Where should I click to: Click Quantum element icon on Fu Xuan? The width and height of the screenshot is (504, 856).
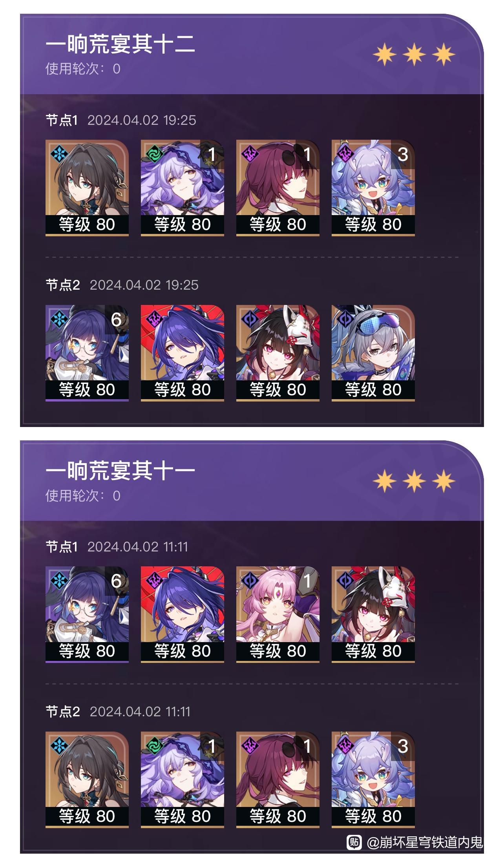(x=250, y=580)
